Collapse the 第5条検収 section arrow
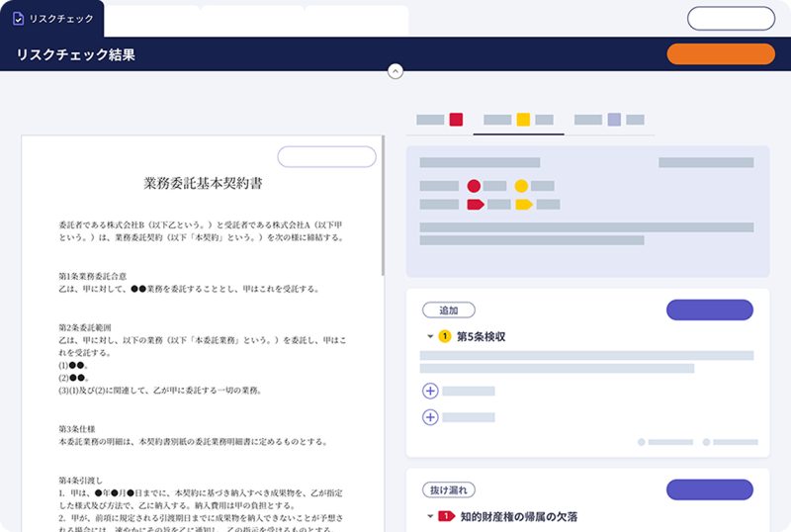This screenshot has width=791, height=532. [430, 337]
